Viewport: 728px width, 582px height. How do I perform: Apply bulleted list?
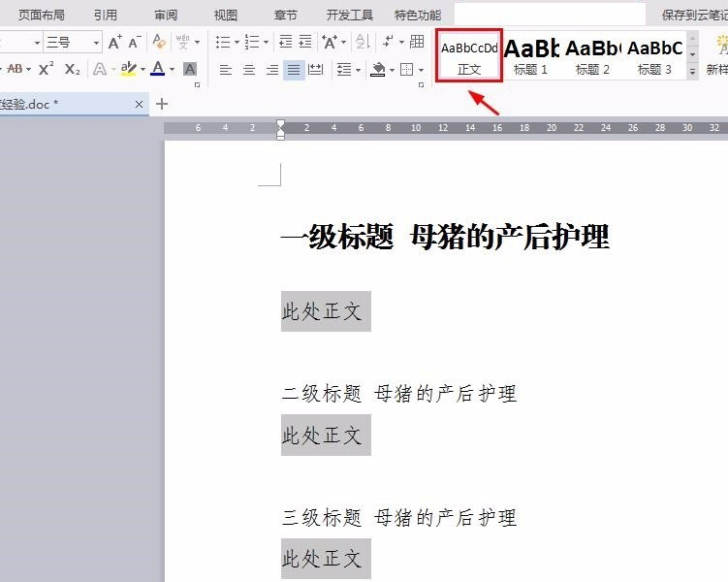(223, 43)
